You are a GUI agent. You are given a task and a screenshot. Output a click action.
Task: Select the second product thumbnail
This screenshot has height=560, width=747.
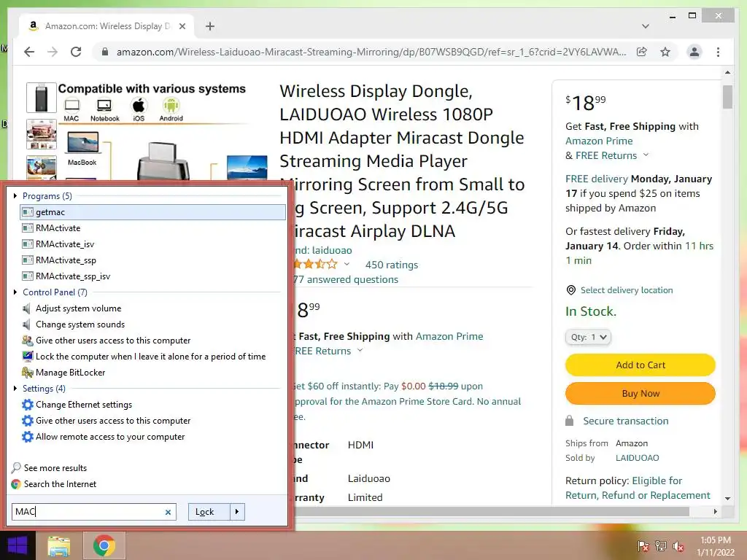42,134
